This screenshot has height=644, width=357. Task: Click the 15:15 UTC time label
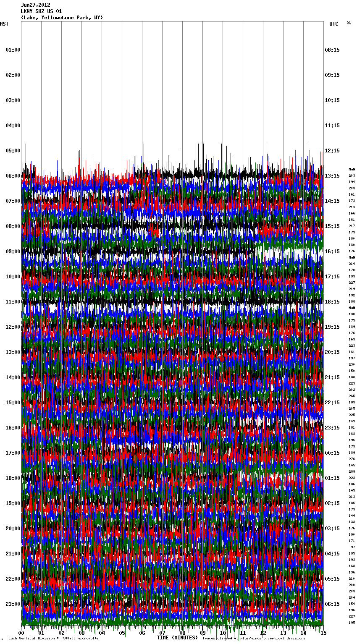(x=332, y=226)
